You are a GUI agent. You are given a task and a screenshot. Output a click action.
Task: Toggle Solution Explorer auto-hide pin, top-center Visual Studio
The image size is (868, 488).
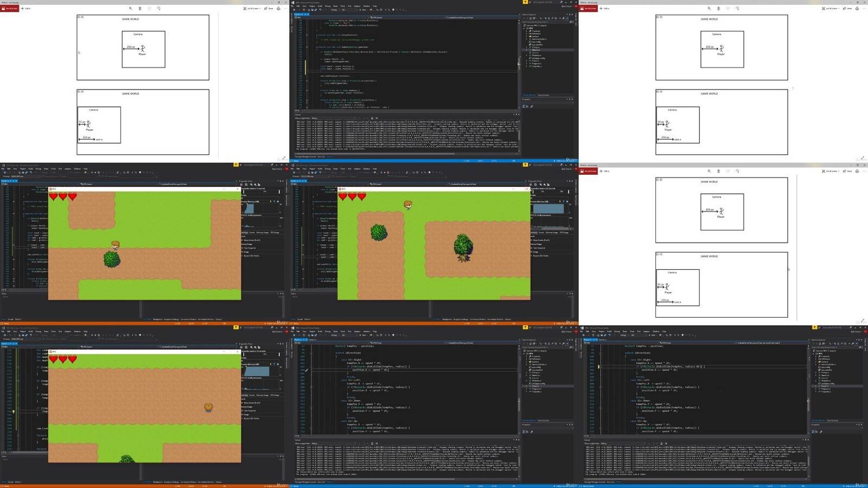(569, 15)
